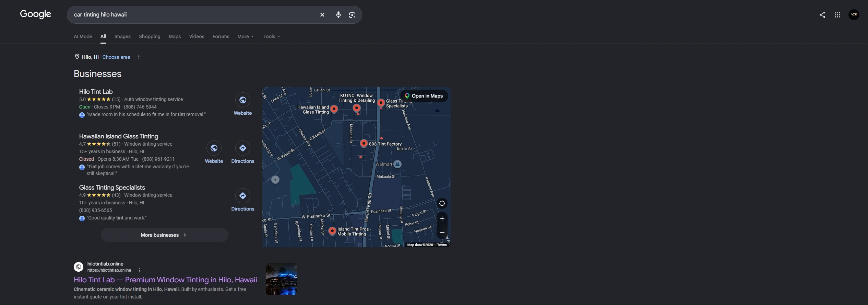Screen dimensions: 868x305
Task: Open the Glass Tinting Specialists listing title
Action: [x=112, y=188]
